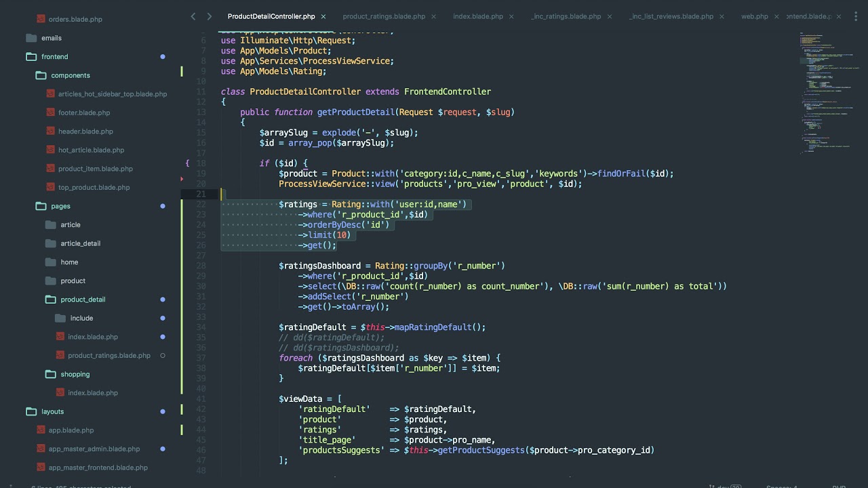
Task: Click the back navigation arrow in tab bar
Action: coord(193,16)
